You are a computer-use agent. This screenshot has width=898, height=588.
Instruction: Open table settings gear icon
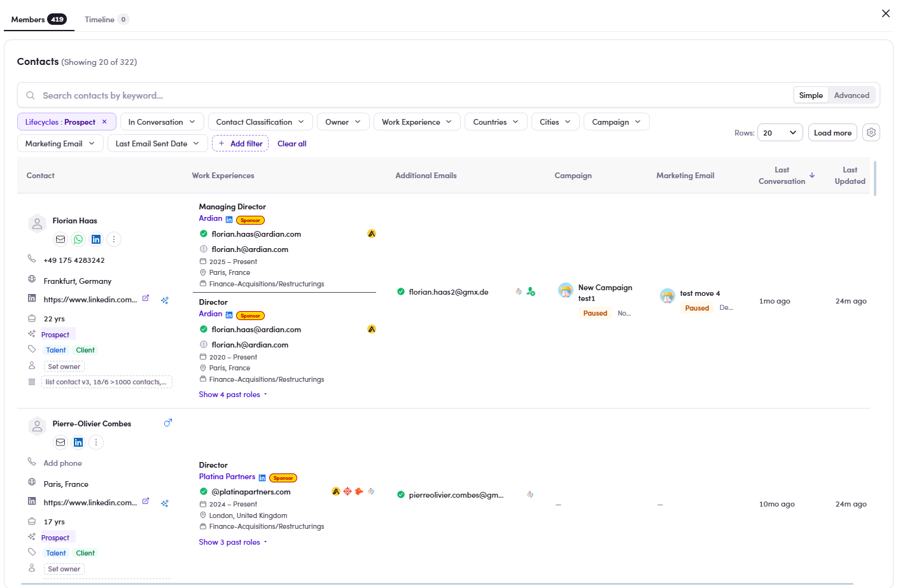click(x=871, y=132)
